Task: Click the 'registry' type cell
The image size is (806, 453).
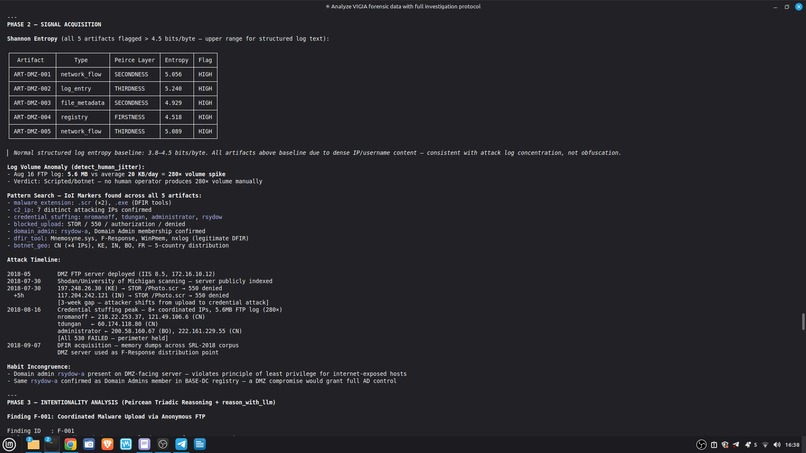Action: click(82, 117)
